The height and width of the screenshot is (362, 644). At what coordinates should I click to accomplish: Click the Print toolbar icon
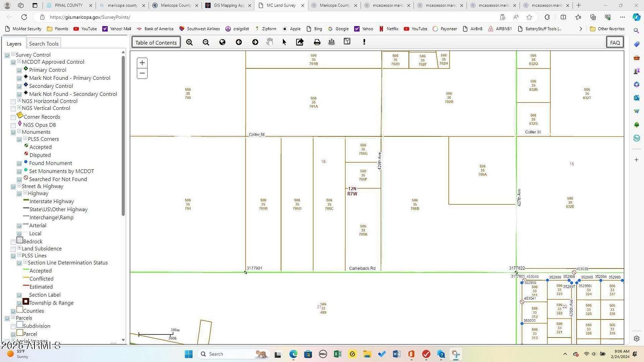317,42
